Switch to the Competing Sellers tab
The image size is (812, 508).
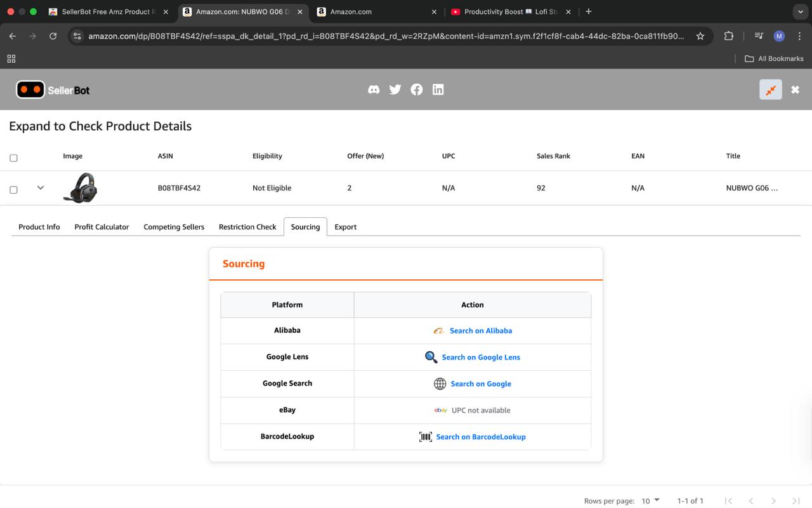pyautogui.click(x=174, y=227)
